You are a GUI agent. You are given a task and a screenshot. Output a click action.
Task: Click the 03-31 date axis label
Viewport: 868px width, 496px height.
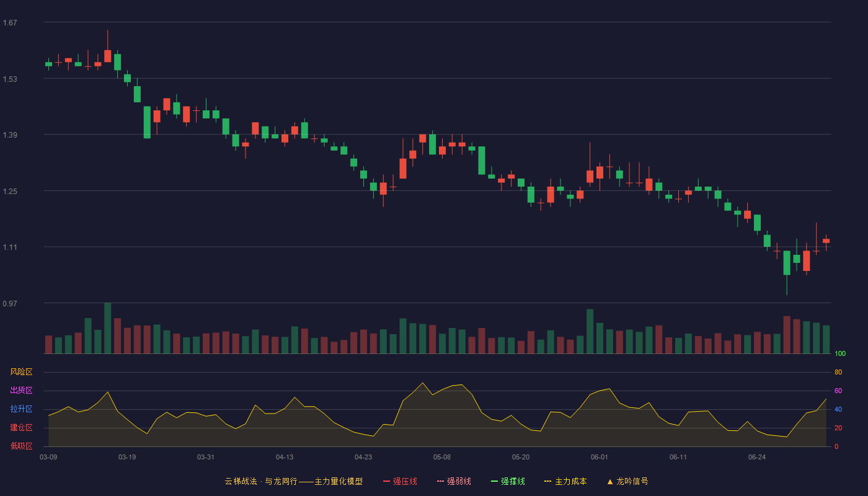[206, 457]
